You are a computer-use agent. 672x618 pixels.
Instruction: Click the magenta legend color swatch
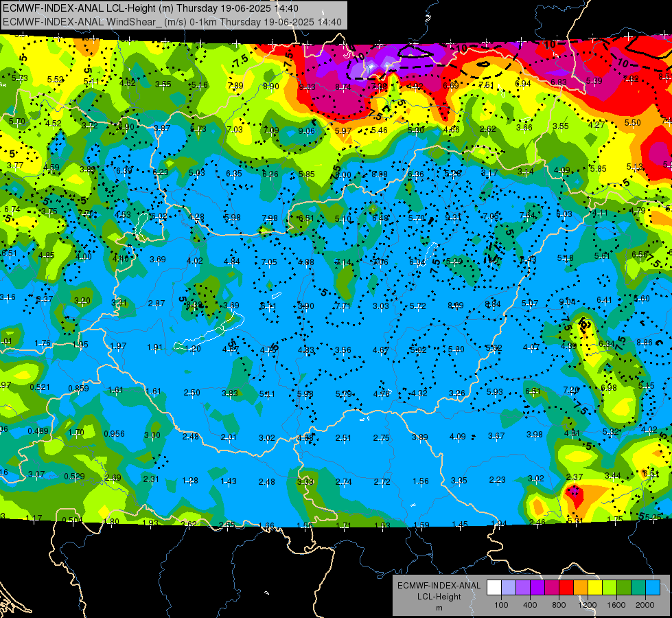(552, 587)
